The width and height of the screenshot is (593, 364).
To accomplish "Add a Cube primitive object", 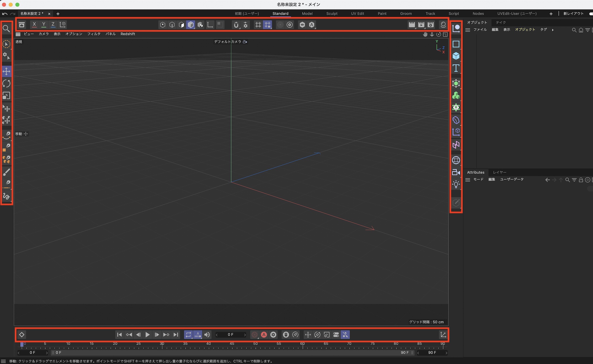I will tap(456, 56).
